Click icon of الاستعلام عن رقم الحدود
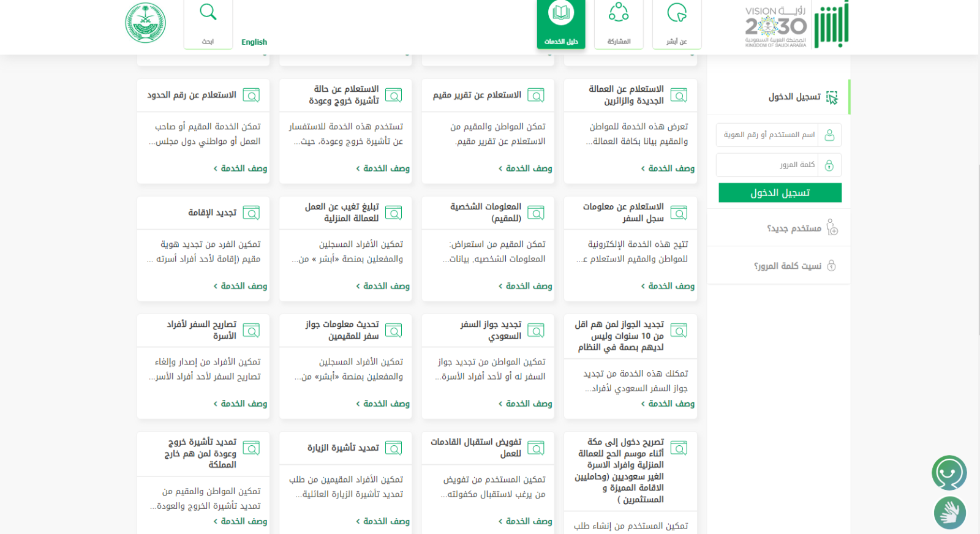Image resolution: width=980 pixels, height=534 pixels. coord(251,95)
